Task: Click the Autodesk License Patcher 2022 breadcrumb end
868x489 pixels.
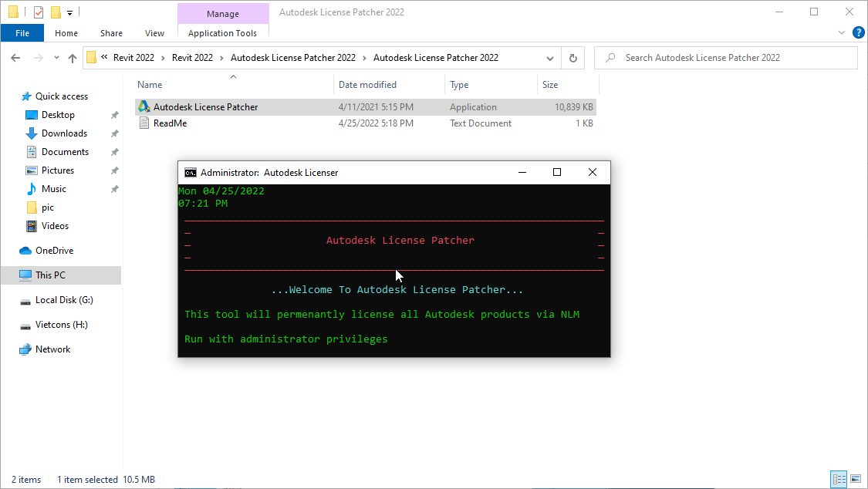Action: (436, 58)
